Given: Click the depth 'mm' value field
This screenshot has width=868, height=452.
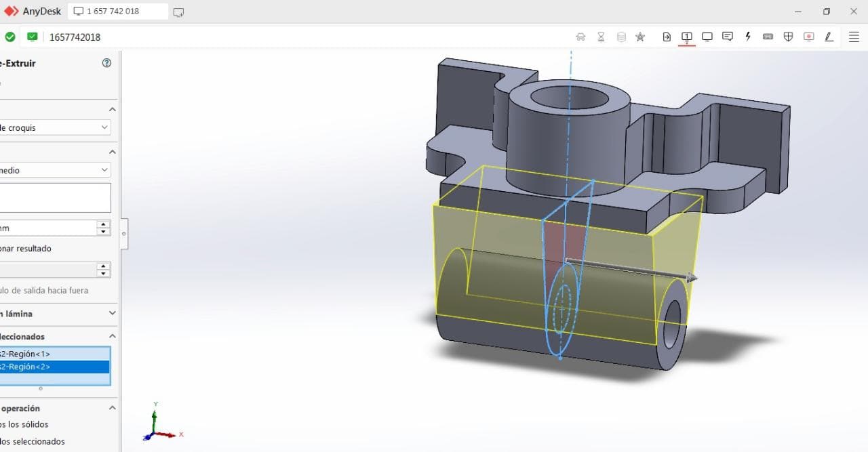Looking at the screenshot, I should [x=47, y=228].
